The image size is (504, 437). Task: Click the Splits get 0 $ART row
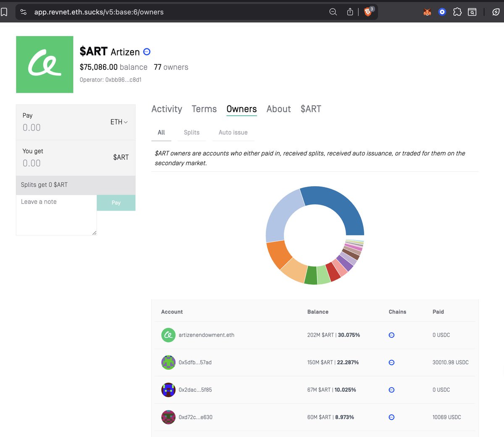click(x=76, y=185)
